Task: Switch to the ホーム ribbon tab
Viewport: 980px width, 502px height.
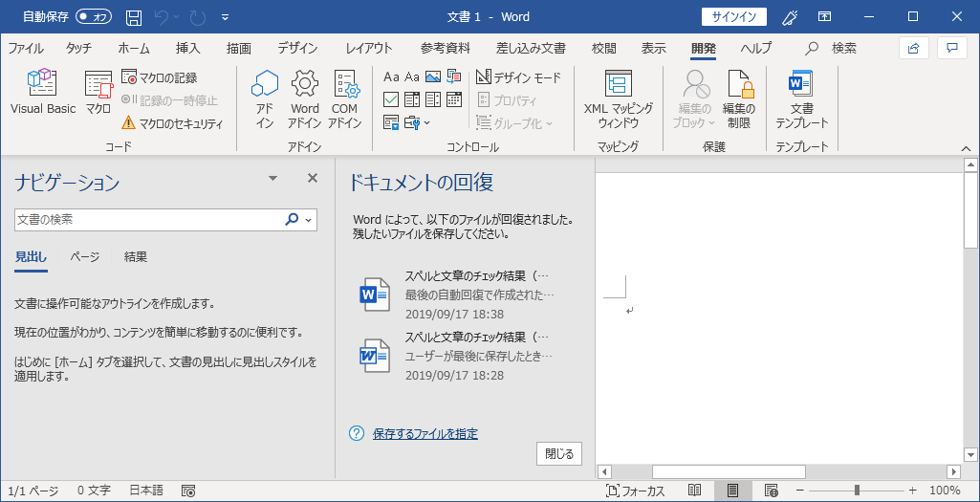Action: click(134, 48)
